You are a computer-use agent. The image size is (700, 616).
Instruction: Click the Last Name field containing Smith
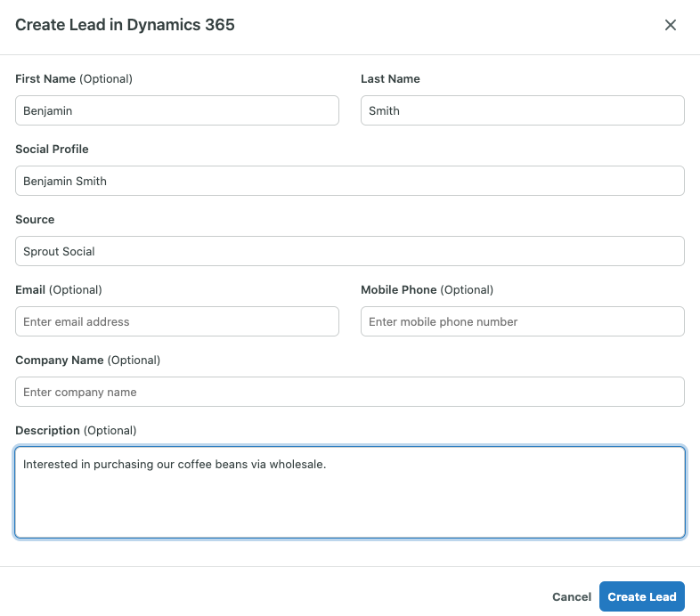click(522, 110)
